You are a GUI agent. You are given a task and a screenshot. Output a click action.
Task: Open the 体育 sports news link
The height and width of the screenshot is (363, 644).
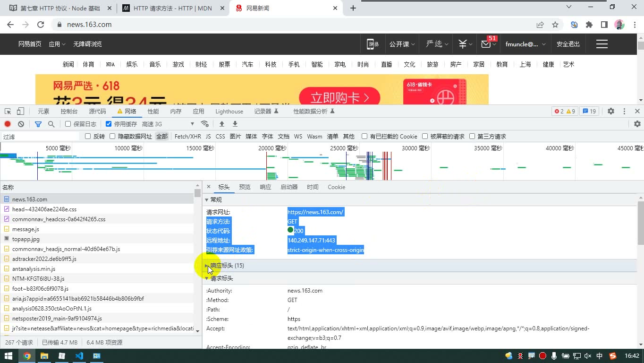[88, 64]
